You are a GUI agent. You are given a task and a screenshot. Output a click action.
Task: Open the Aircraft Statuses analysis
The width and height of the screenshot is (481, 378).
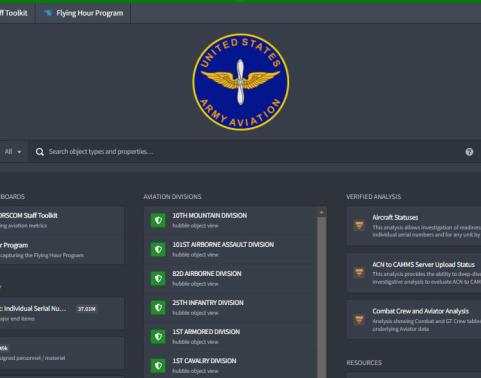pyautogui.click(x=414, y=226)
